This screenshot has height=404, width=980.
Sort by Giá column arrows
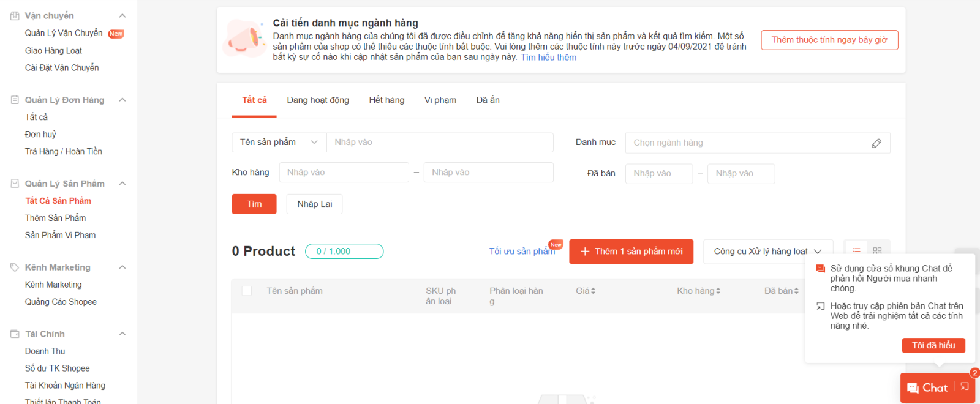[593, 291]
